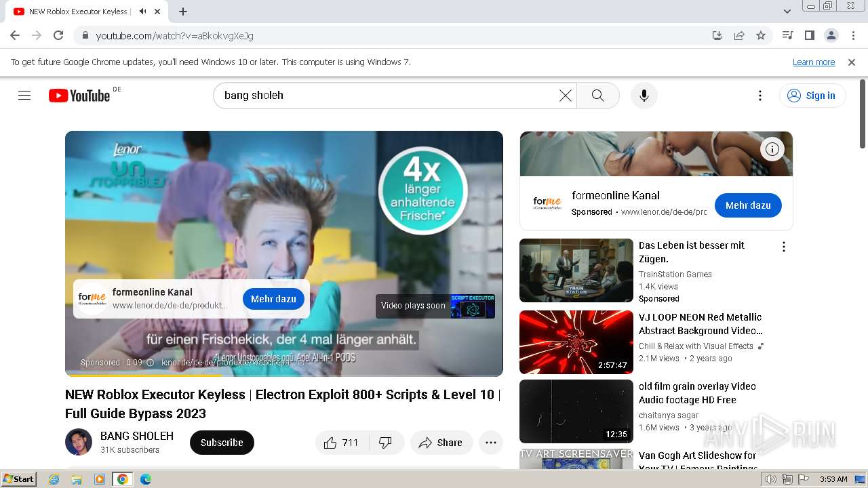Screen dimensions: 868x488
Task: Open Windows Explorer from taskbar
Action: (77, 479)
